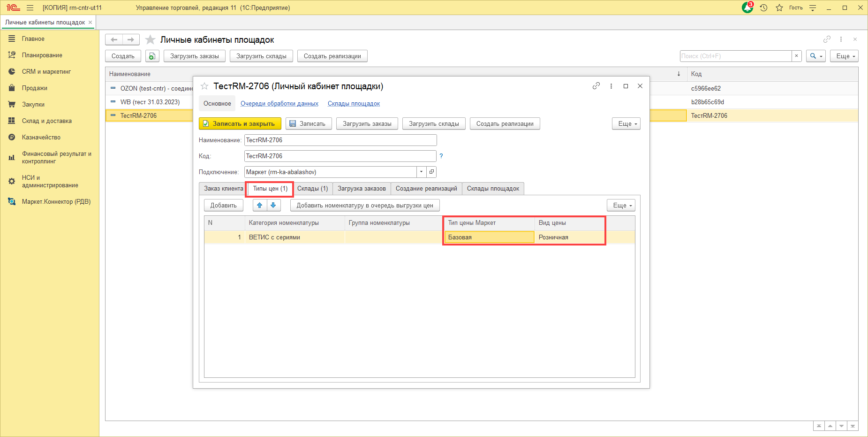Move row up with blue arrow
868x437 pixels.
260,205
